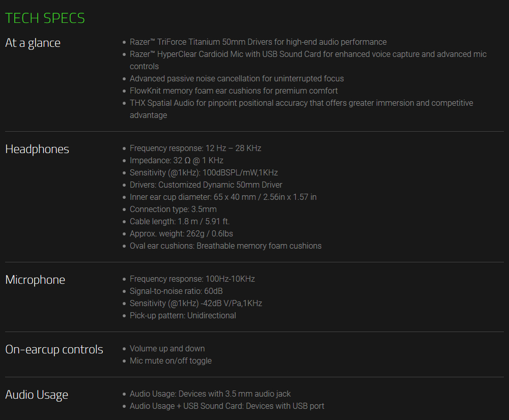Select the Pick-up pattern: Unidirectional text
Image resolution: width=509 pixels, height=420 pixels.
183,316
